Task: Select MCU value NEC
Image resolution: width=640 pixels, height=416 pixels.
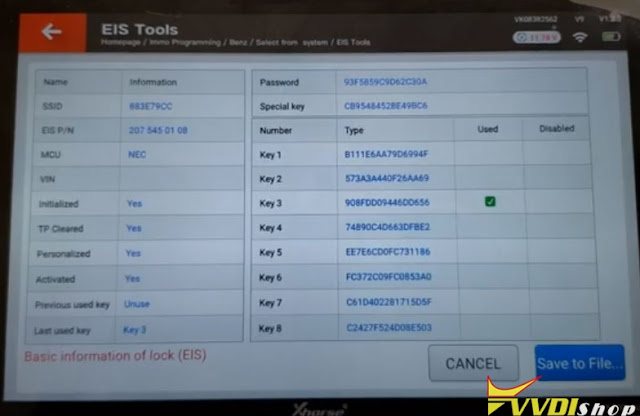Action: tap(137, 155)
